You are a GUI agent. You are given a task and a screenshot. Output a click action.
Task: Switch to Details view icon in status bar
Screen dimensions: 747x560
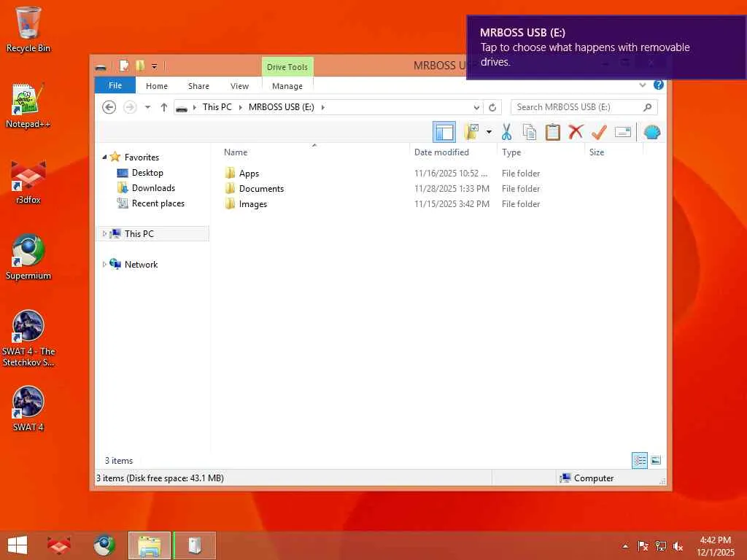(639, 460)
